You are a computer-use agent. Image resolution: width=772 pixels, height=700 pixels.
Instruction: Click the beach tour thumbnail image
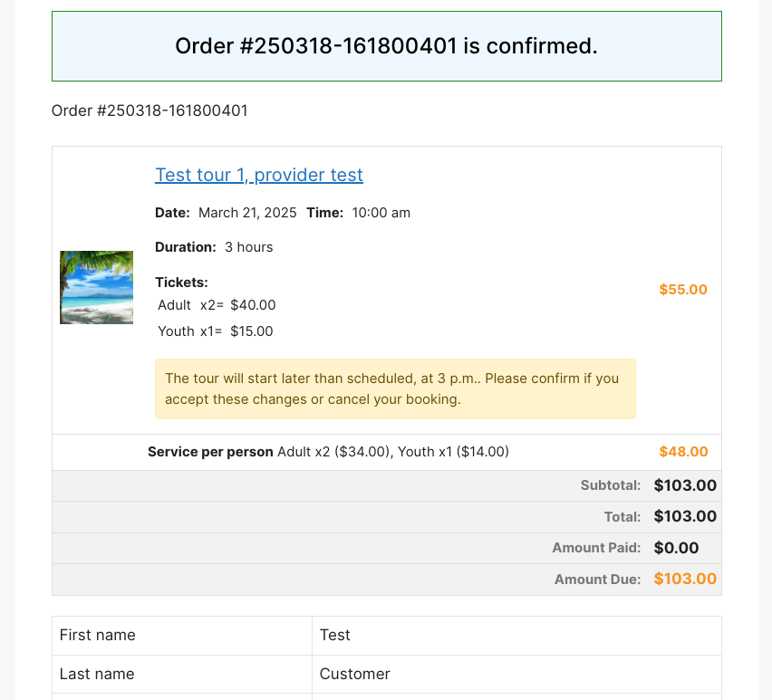coord(96,287)
